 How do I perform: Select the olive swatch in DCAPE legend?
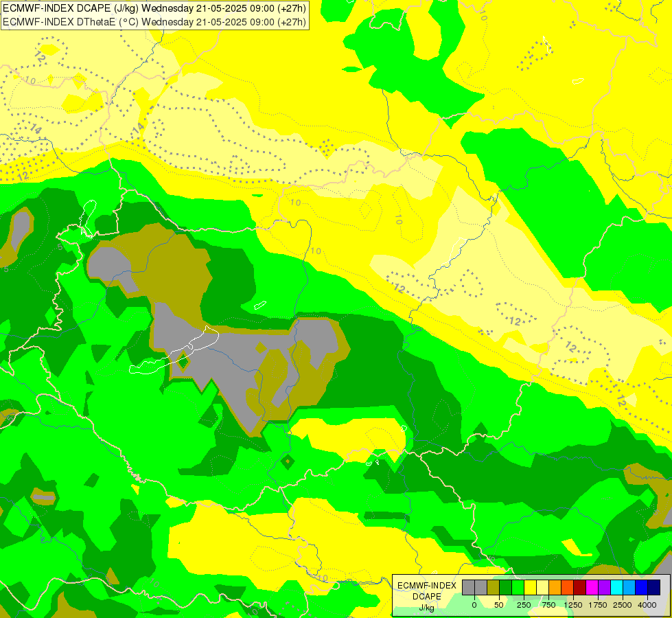point(494,587)
